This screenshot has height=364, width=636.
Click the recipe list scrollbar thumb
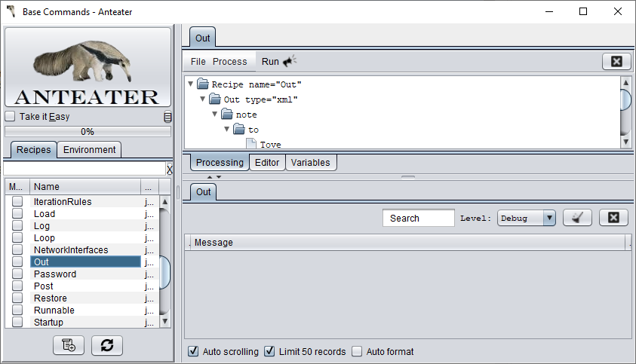pos(164,272)
